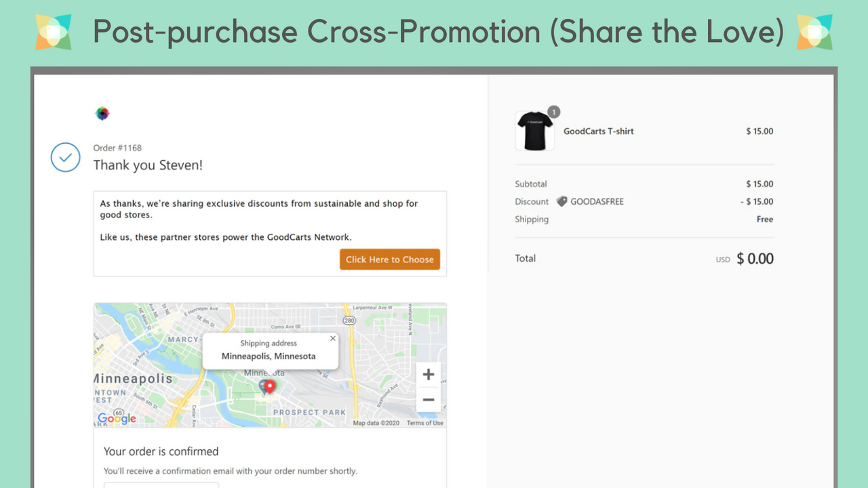This screenshot has width=868, height=488.
Task: Click the order confirmed checkmark icon
Action: [65, 157]
